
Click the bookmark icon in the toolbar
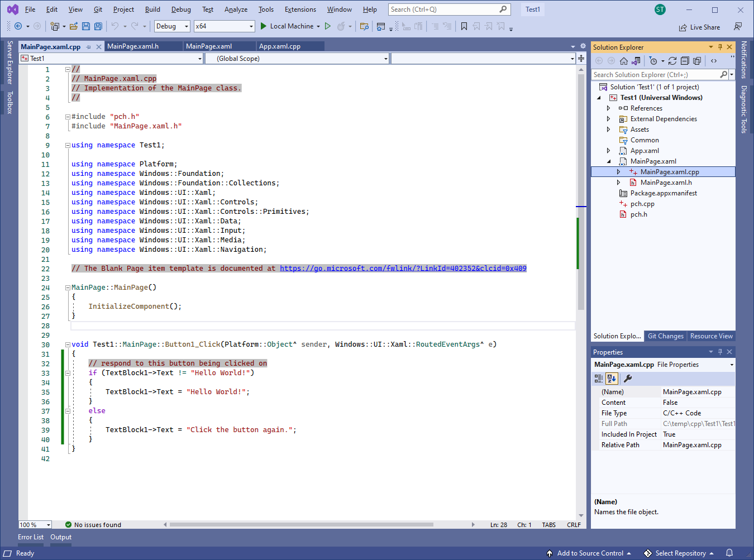(x=464, y=26)
